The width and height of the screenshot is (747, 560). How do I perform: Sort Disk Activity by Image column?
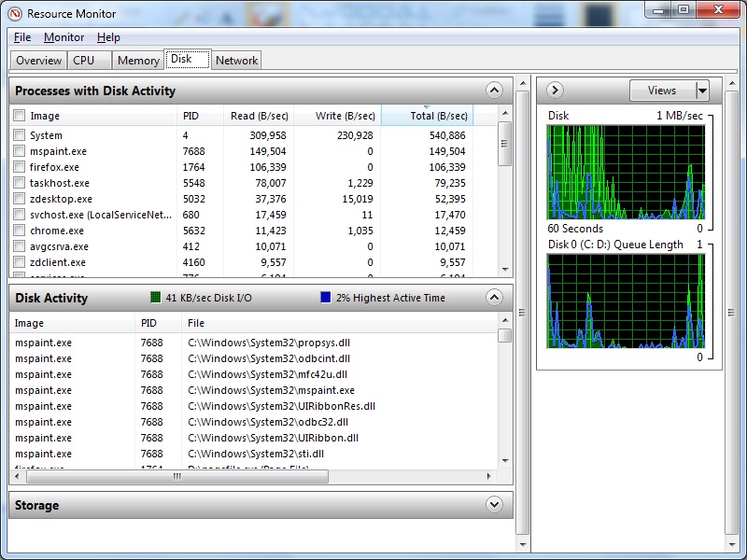click(x=72, y=323)
